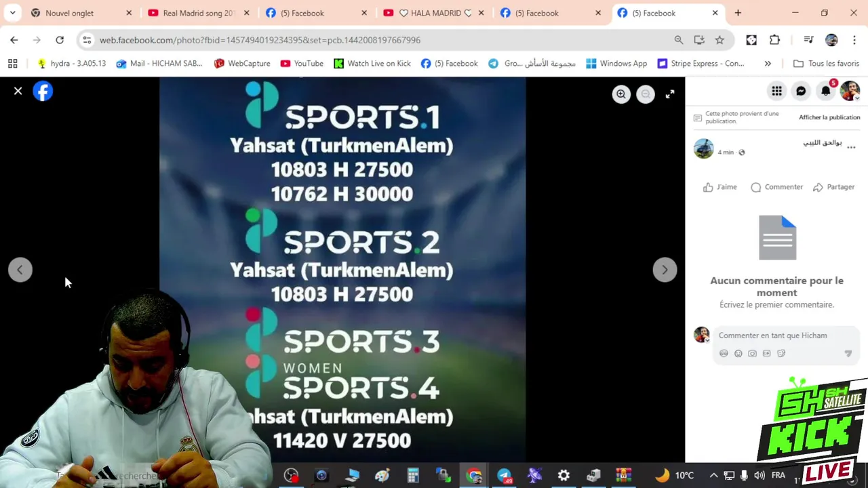Expand more bookmarks chevron
This screenshot has height=488, width=868.
pyautogui.click(x=768, y=64)
